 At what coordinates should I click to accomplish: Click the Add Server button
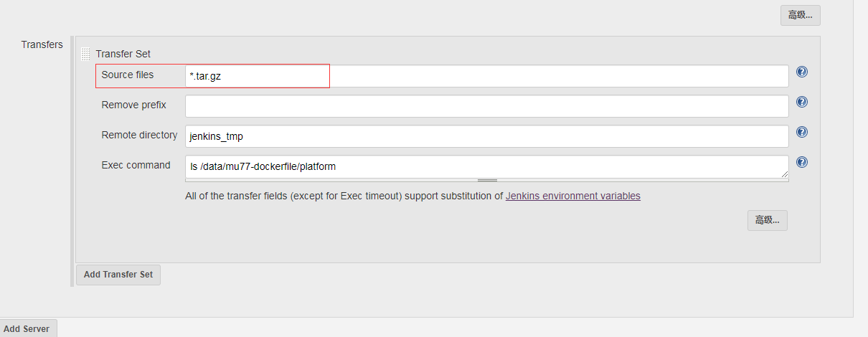[27, 329]
